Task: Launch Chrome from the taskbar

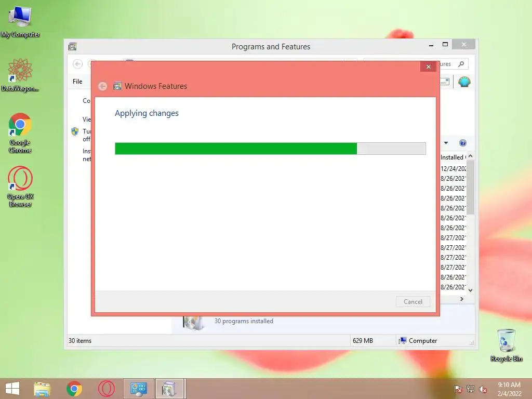Action: point(74,389)
